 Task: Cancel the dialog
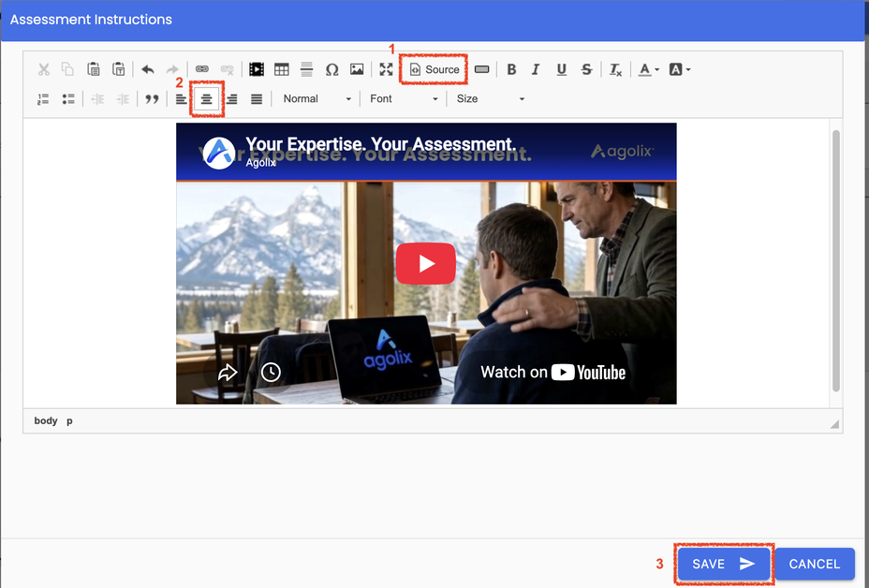pos(814,565)
